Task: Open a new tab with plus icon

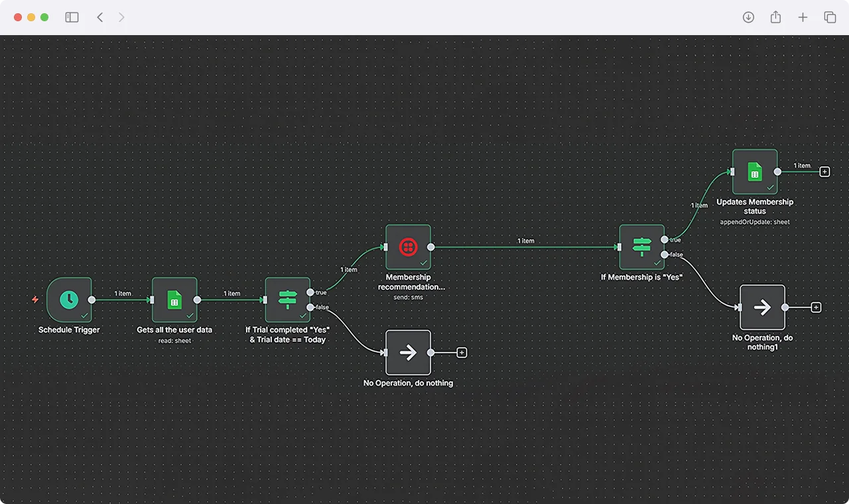Action: click(803, 17)
